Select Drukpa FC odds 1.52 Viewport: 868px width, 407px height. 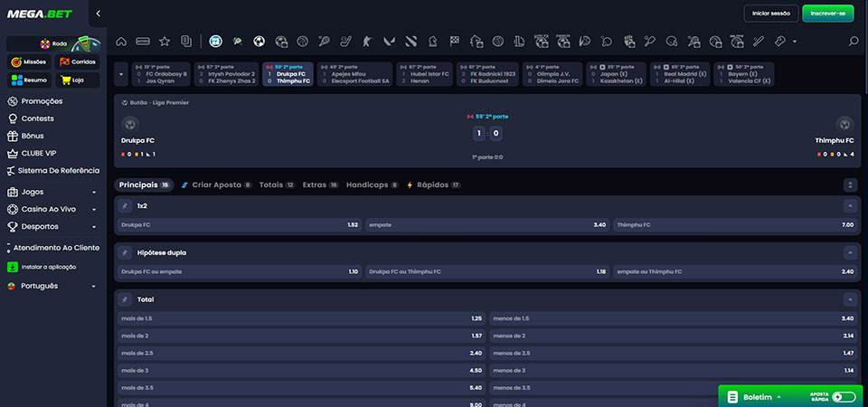pos(240,225)
